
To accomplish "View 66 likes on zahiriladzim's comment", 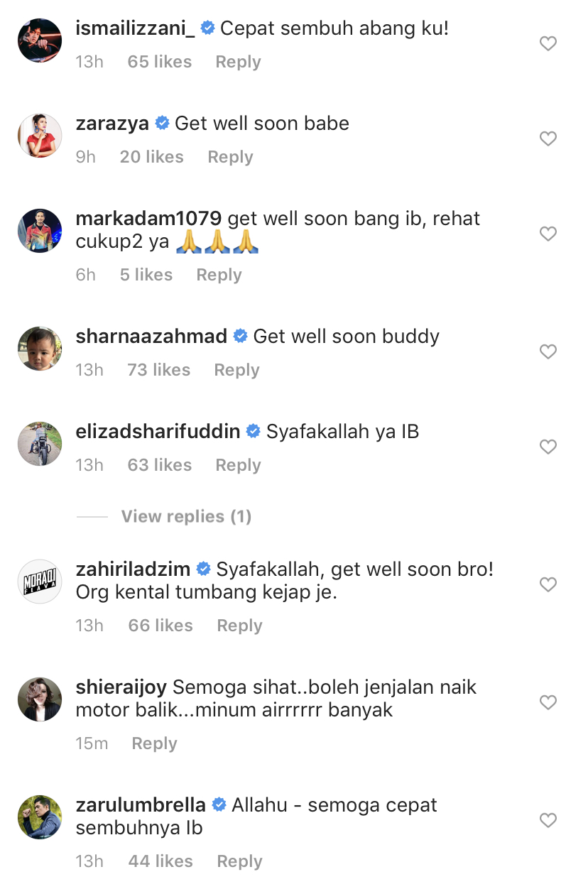I will 160,626.
